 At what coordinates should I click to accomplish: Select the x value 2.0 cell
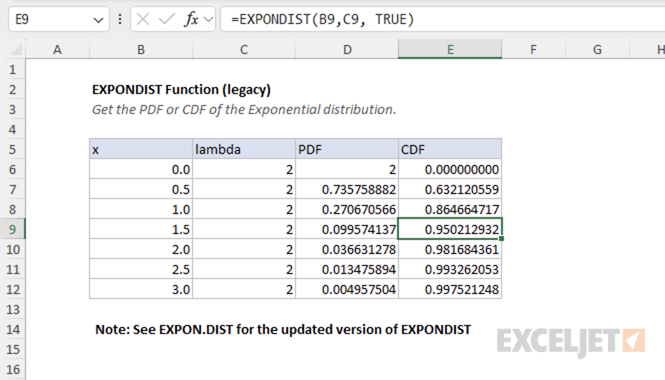141,249
